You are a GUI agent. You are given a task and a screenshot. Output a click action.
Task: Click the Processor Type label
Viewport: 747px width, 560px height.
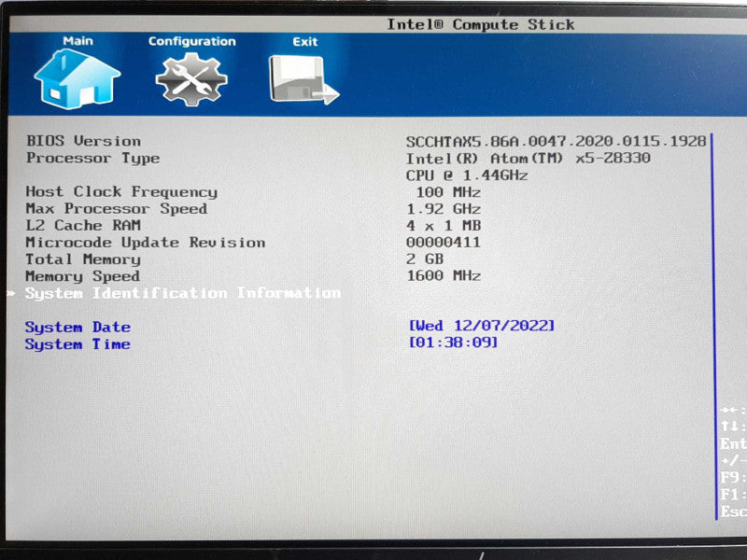[x=92, y=159]
